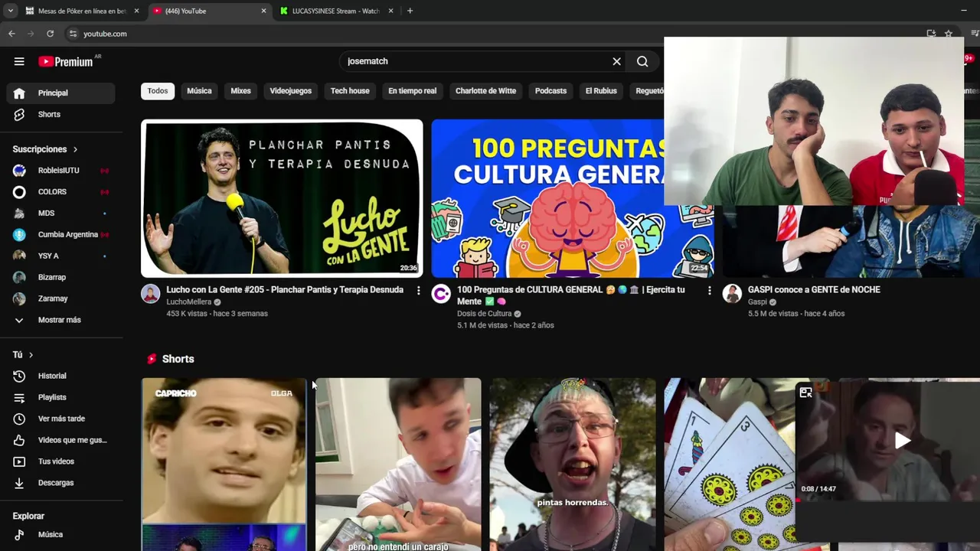This screenshot has height=551, width=980.
Task: Open Playlists in the sidebar
Action: (x=60, y=397)
